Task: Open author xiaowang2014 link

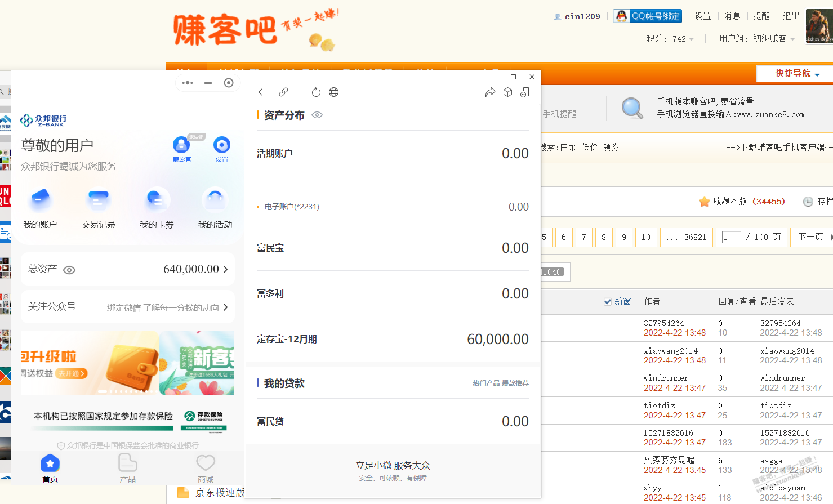Action: (671, 351)
